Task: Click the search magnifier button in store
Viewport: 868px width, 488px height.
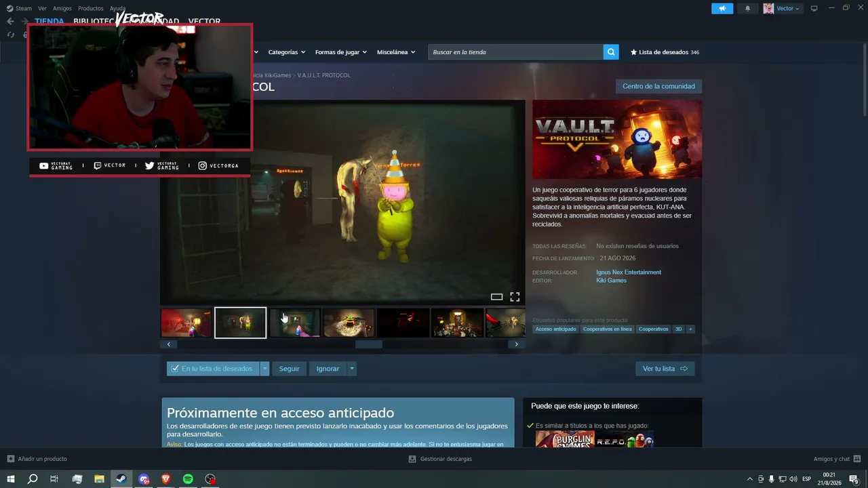Action: pyautogui.click(x=611, y=52)
